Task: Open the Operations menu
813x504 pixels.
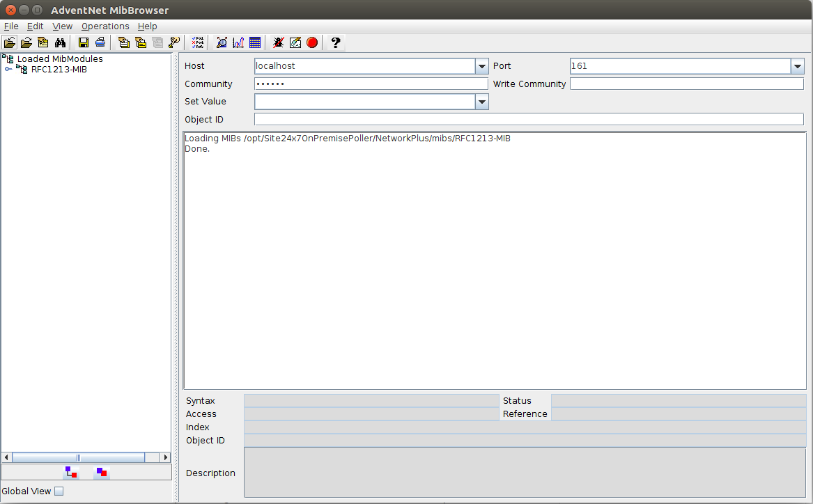Action: click(105, 26)
